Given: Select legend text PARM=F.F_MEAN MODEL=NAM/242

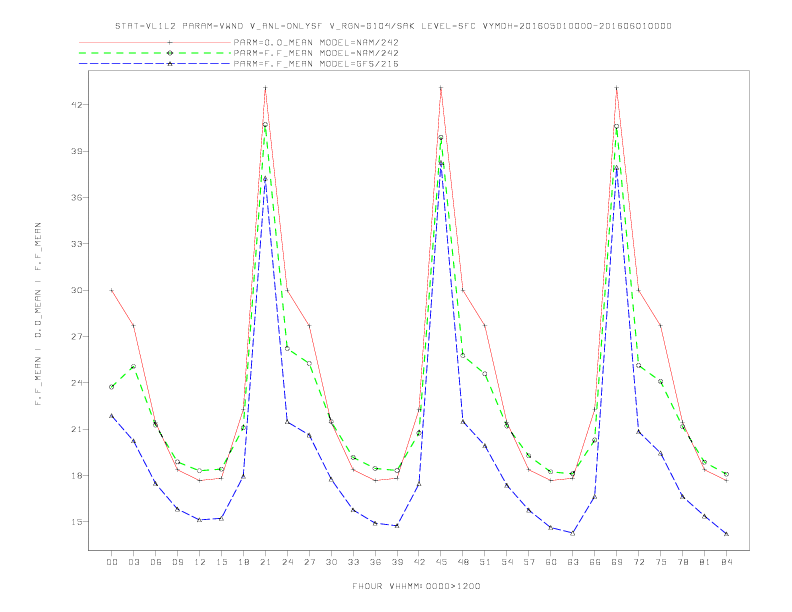Looking at the screenshot, I should [316, 53].
